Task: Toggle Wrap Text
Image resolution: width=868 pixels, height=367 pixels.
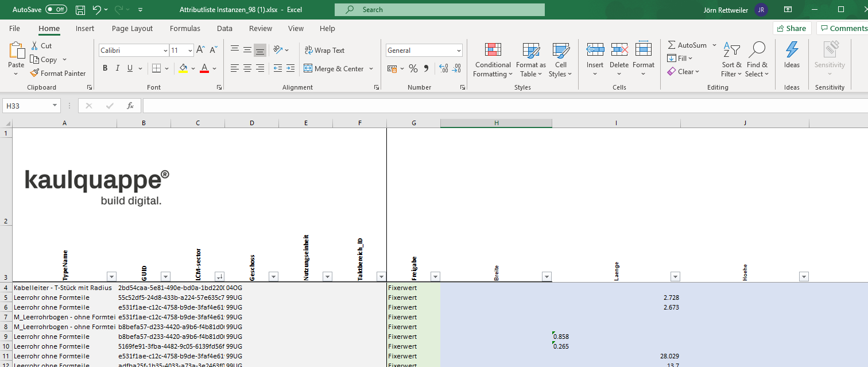Action: [x=324, y=51]
